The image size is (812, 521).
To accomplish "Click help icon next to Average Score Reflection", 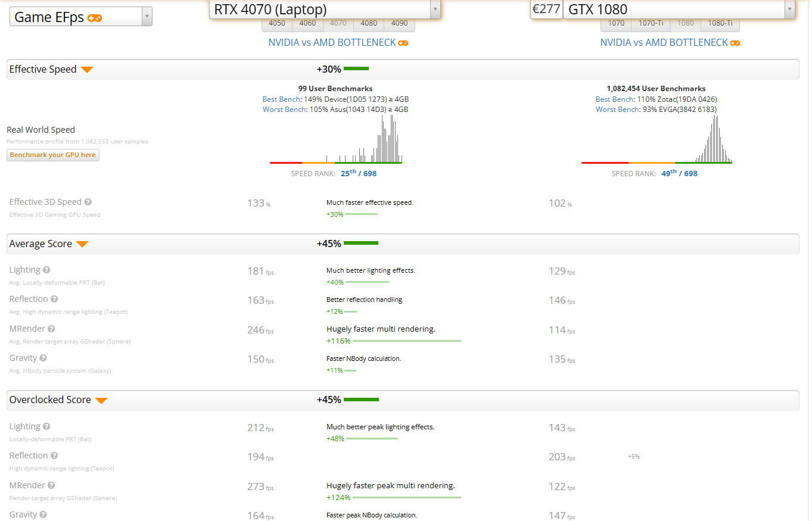I will tap(54, 299).
